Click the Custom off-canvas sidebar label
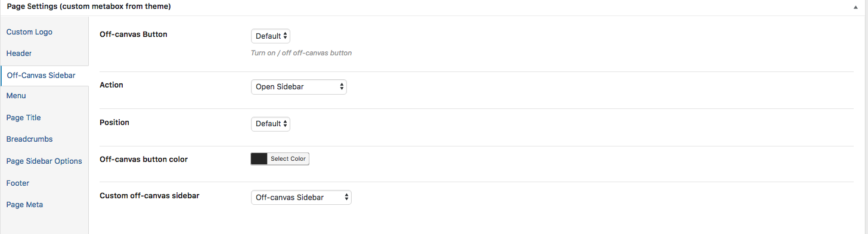Image resolution: width=868 pixels, height=234 pixels. tap(150, 195)
